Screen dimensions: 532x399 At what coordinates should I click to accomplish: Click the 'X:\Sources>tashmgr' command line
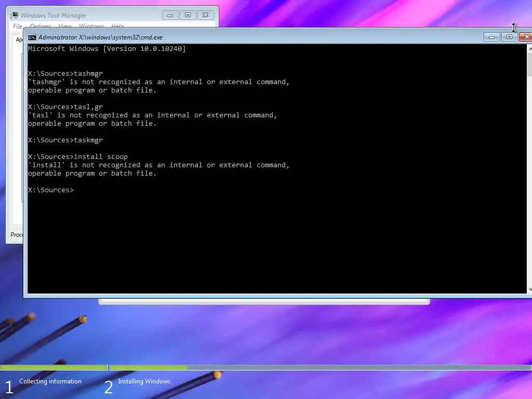[65, 74]
